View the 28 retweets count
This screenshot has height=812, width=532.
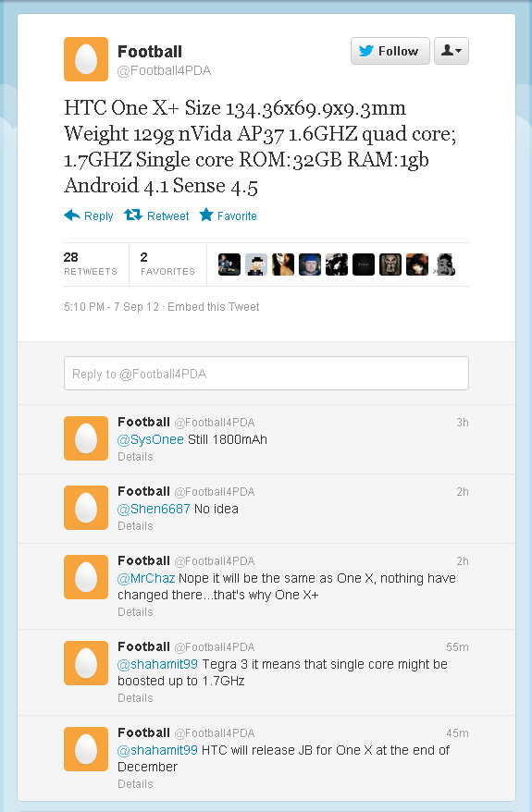[x=91, y=264]
